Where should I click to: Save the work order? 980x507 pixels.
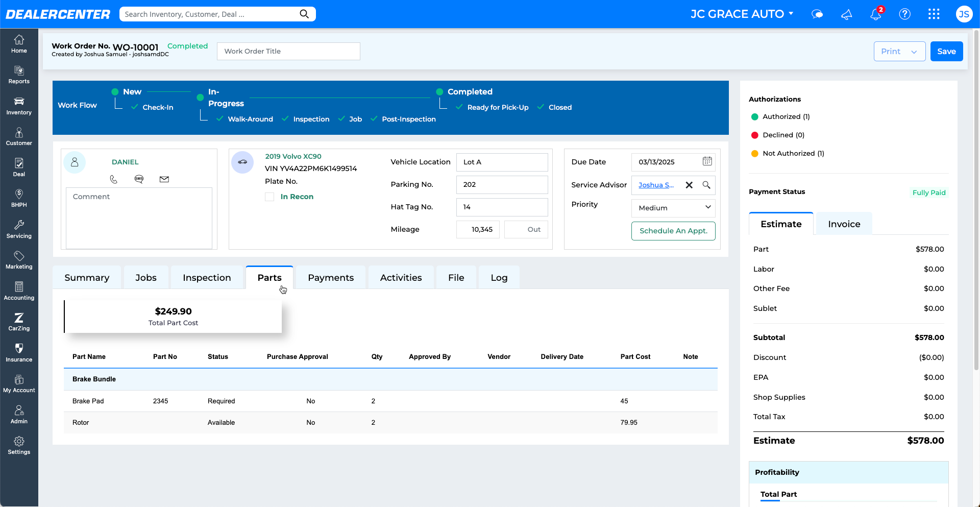coord(946,51)
